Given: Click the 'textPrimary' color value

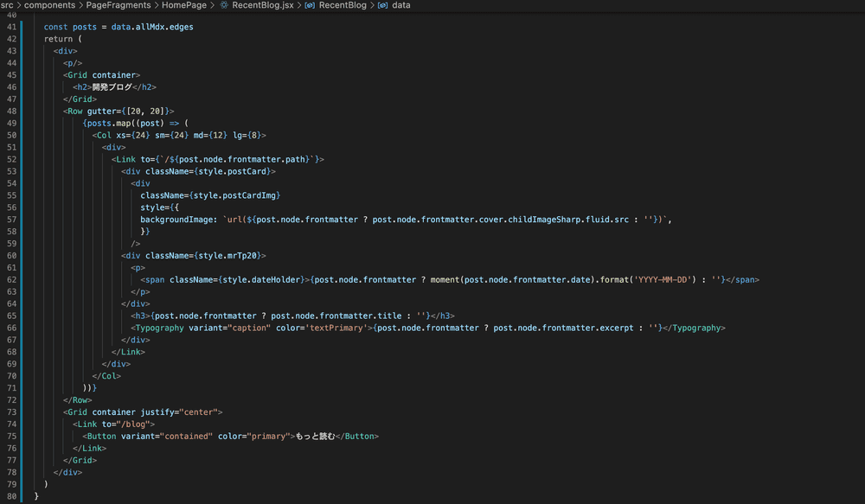Looking at the screenshot, I should [x=336, y=329].
